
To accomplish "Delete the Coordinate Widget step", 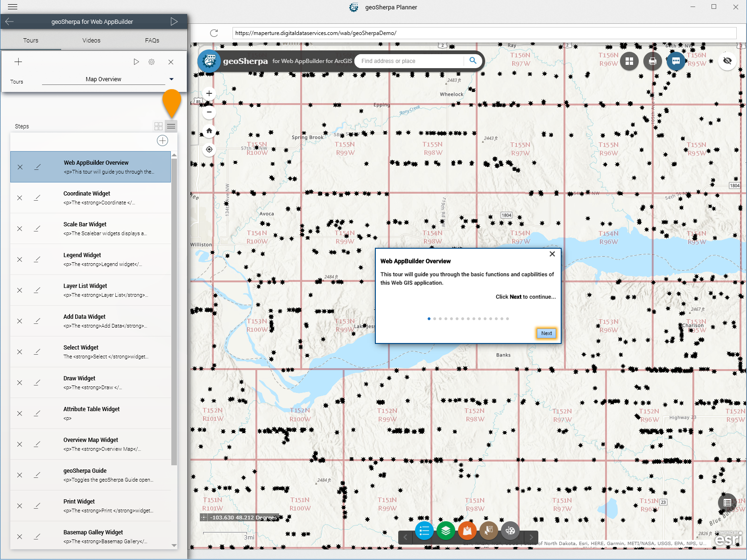I will (20, 198).
